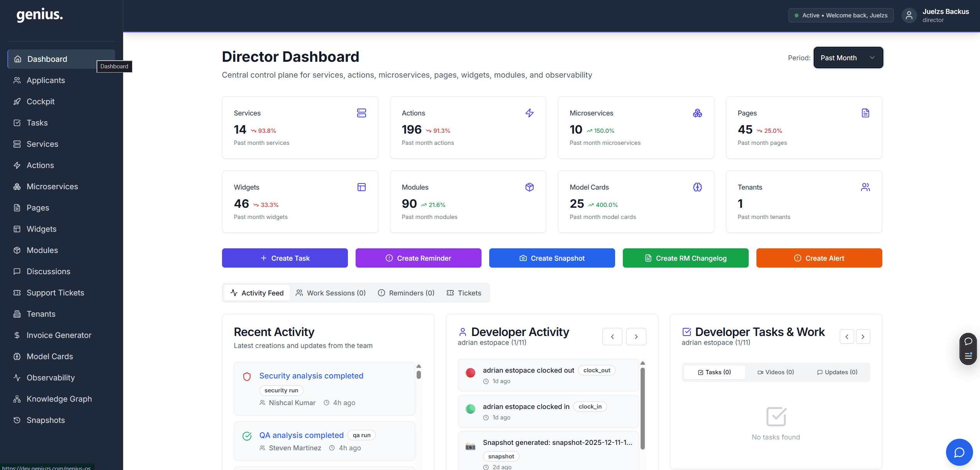Click the Recent Activity scrollbar
The image size is (980, 470).
pos(419,375)
